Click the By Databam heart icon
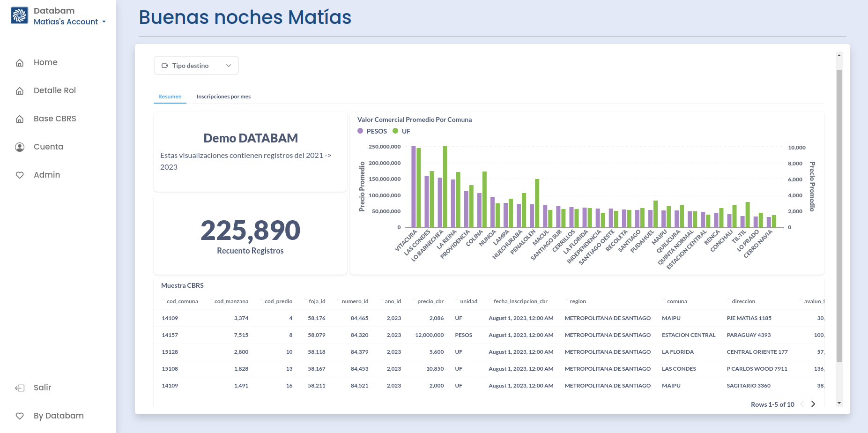This screenshot has width=868, height=433. pyautogui.click(x=20, y=416)
